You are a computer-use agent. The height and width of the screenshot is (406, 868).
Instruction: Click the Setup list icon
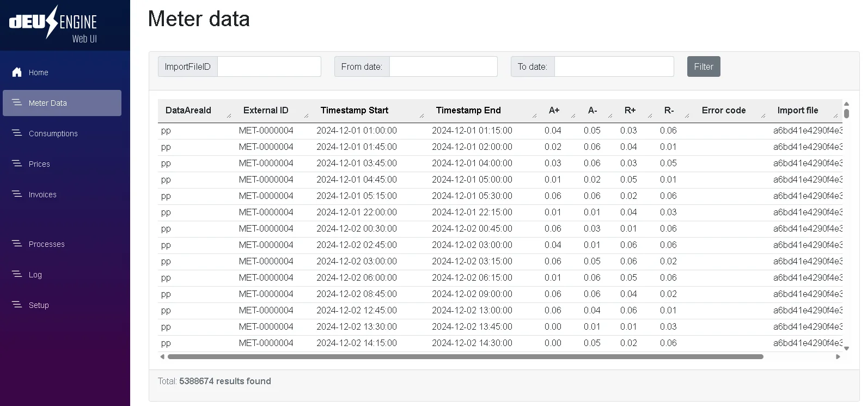pyautogui.click(x=17, y=305)
